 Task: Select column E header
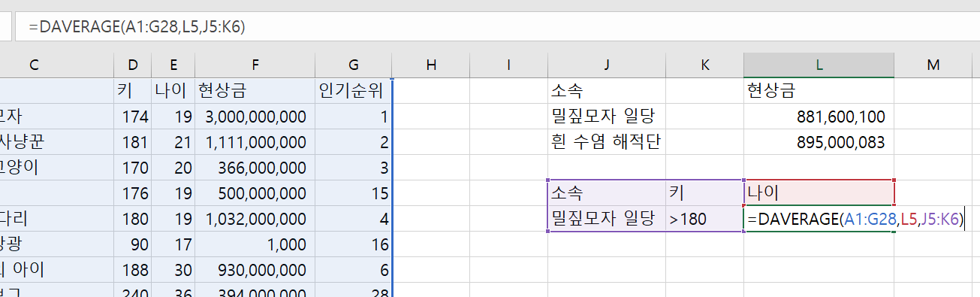click(173, 65)
